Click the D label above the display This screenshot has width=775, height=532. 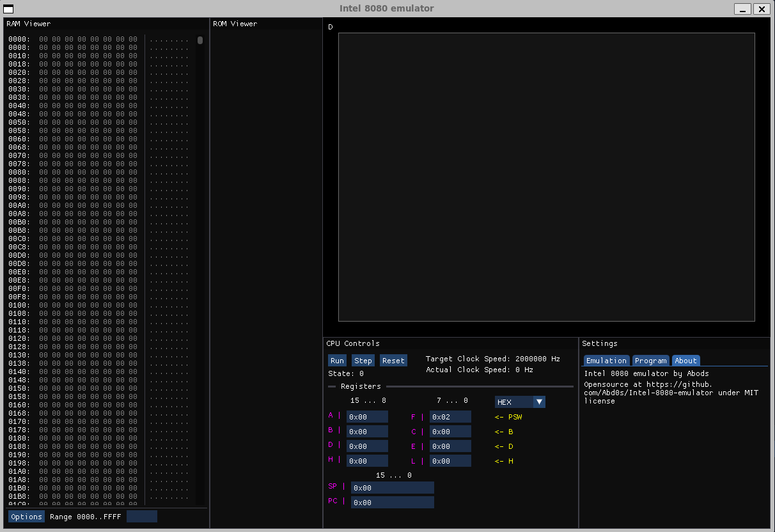pos(331,27)
